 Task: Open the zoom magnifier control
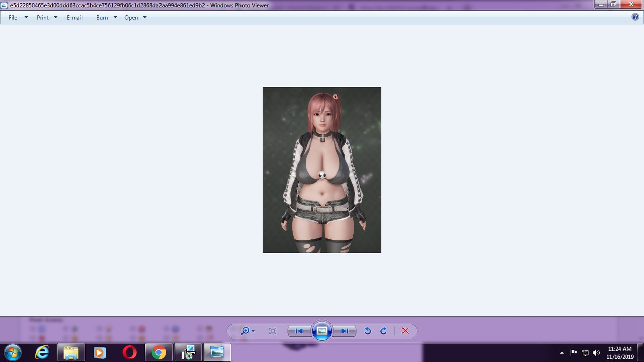click(x=247, y=331)
